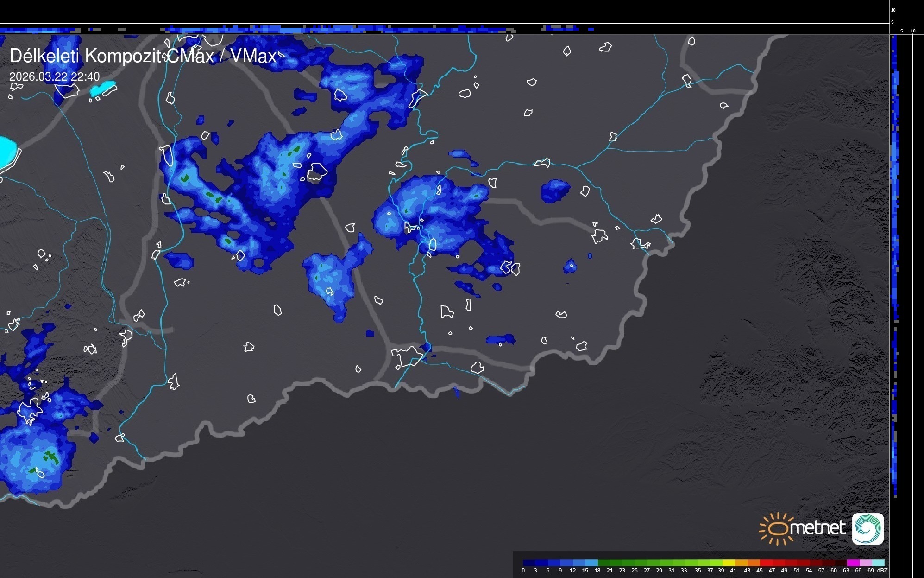Click the horizontal VMax top profile strip

324,30
